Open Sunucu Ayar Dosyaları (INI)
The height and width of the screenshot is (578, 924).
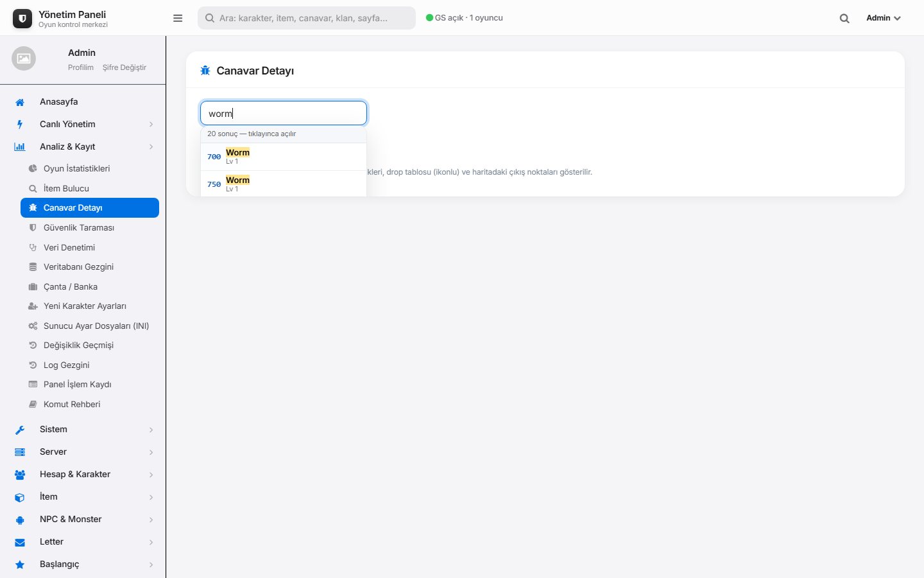(x=90, y=326)
